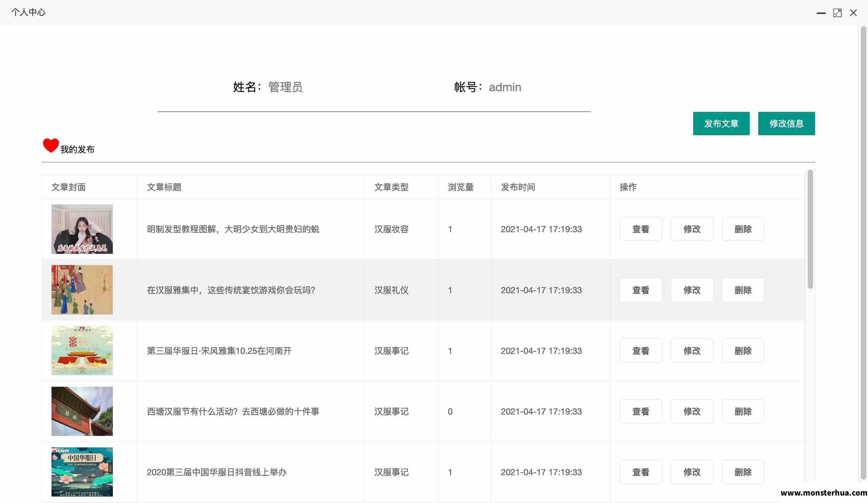This screenshot has width=868, height=503.
Task: Delete the 第三届华服日 article
Action: click(x=743, y=350)
